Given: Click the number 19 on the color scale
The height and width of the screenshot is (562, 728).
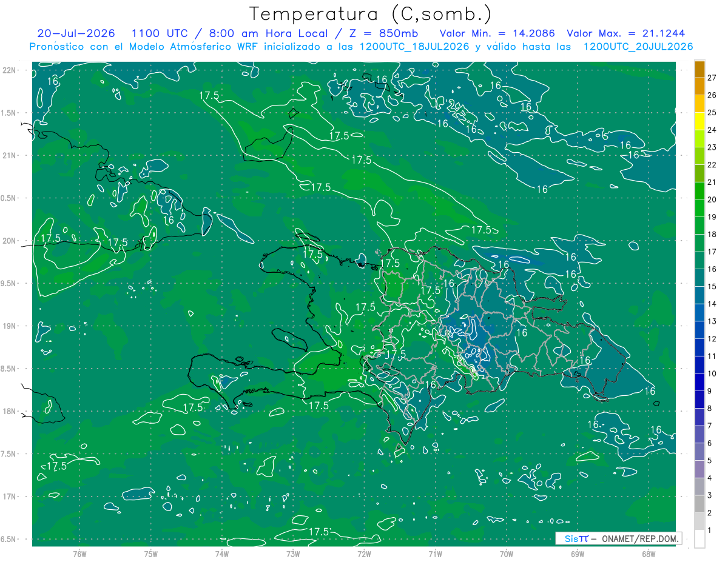Looking at the screenshot, I should pyautogui.click(x=712, y=217).
